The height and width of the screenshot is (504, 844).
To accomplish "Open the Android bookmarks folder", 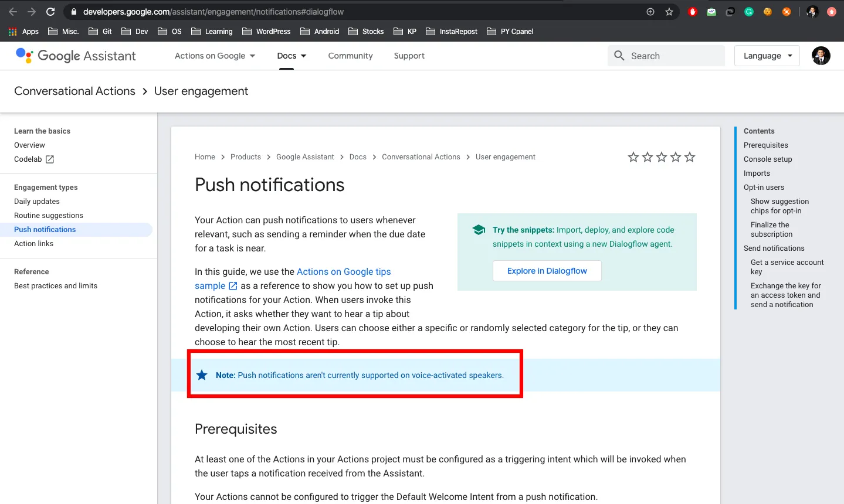I will pyautogui.click(x=320, y=32).
